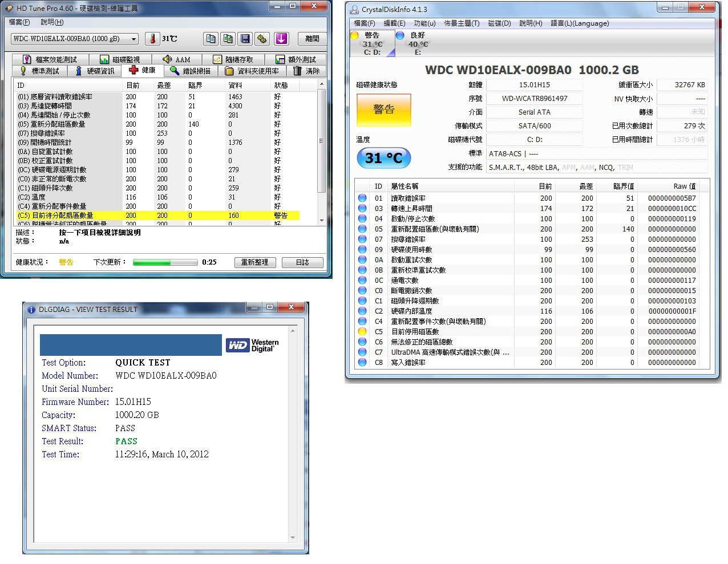Select the 目前停用磁區數 row in CrystalDiskInfo
Image resolution: width=728 pixels, height=564 pixels.
click(x=528, y=331)
